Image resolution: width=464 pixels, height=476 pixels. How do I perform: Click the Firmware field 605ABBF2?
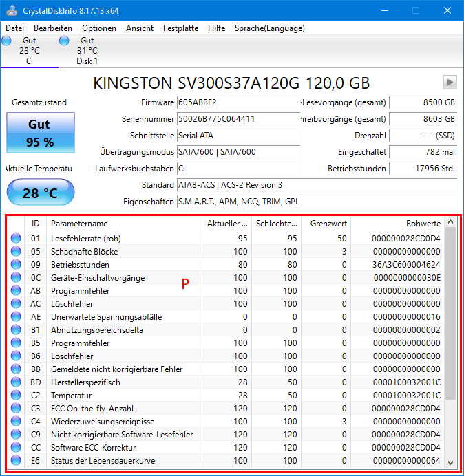(238, 102)
